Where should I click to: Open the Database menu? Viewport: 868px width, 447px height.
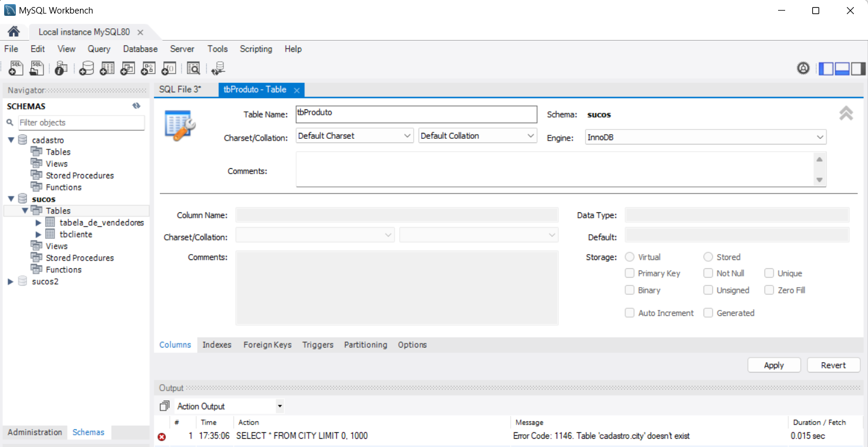140,49
